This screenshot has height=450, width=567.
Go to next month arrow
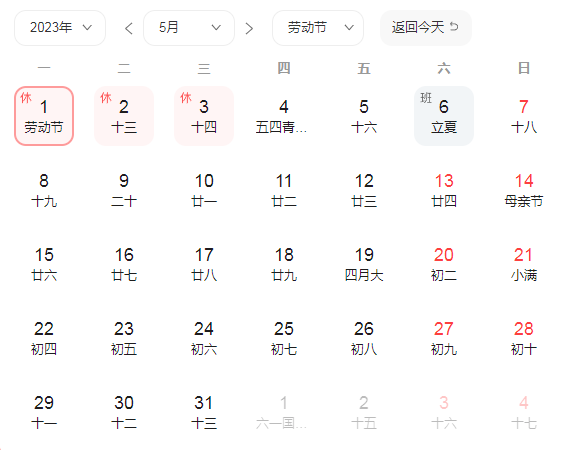(249, 28)
